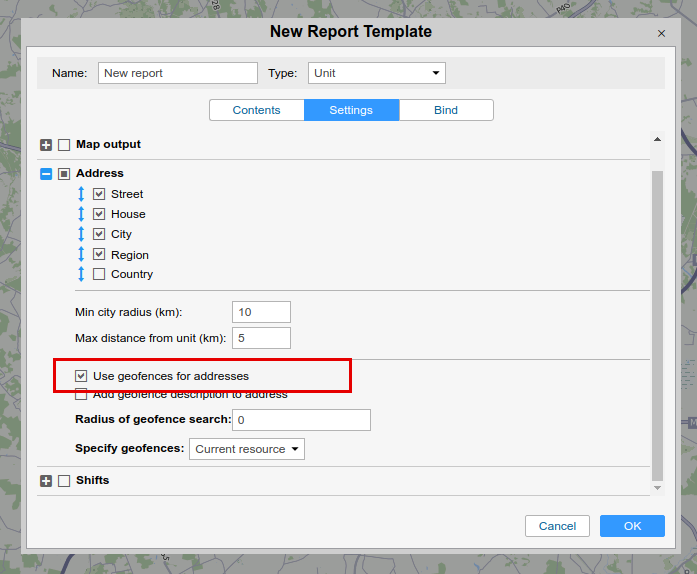Image resolution: width=697 pixels, height=574 pixels.
Task: Expand the Shifts section plus icon
Action: coord(46,481)
